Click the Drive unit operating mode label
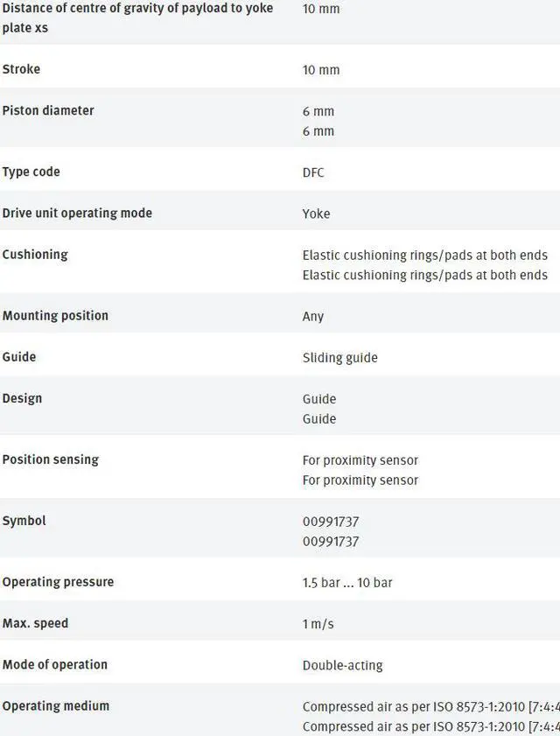The width and height of the screenshot is (560, 736). tap(77, 213)
